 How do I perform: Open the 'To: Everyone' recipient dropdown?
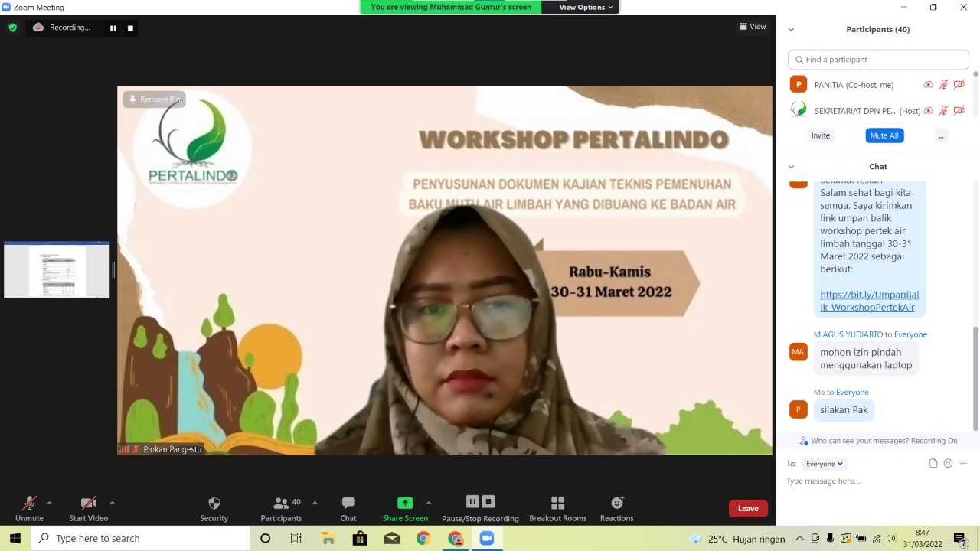tap(824, 464)
